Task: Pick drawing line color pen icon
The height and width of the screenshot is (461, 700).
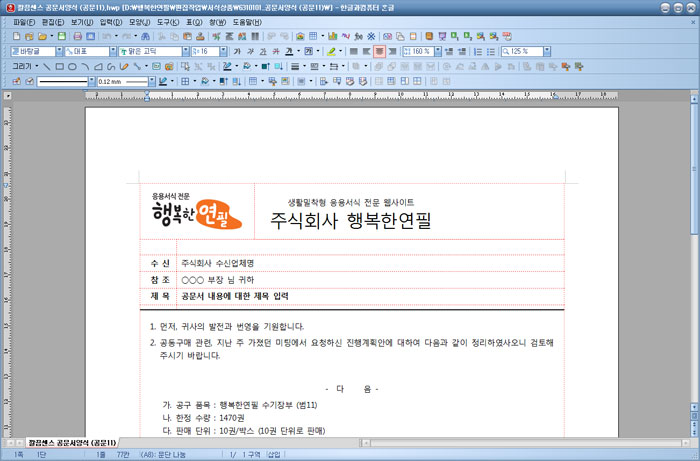Action: pyautogui.click(x=227, y=66)
